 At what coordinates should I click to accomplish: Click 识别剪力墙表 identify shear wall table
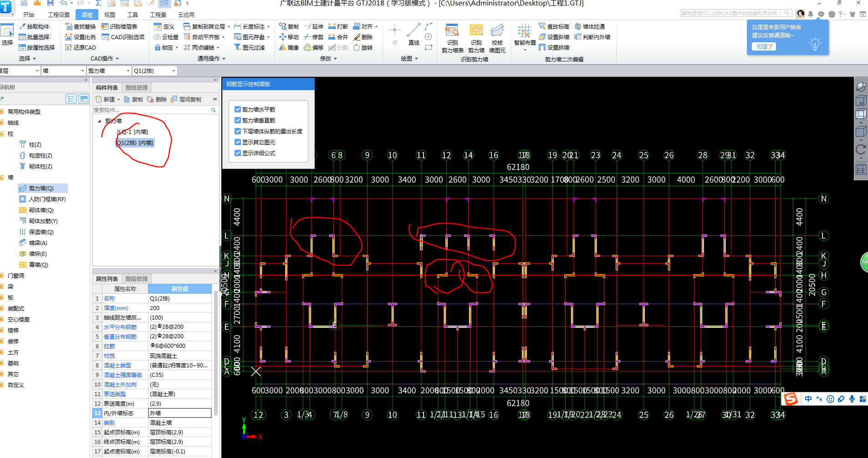[452, 39]
